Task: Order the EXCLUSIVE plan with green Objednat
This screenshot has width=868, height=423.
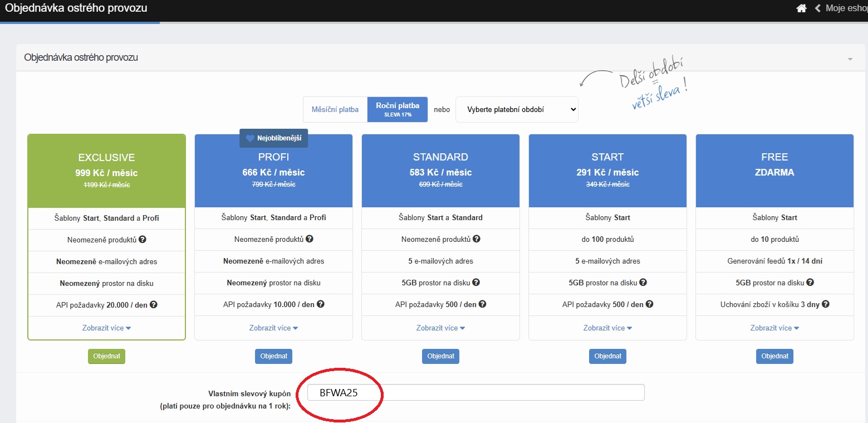Action: (106, 356)
